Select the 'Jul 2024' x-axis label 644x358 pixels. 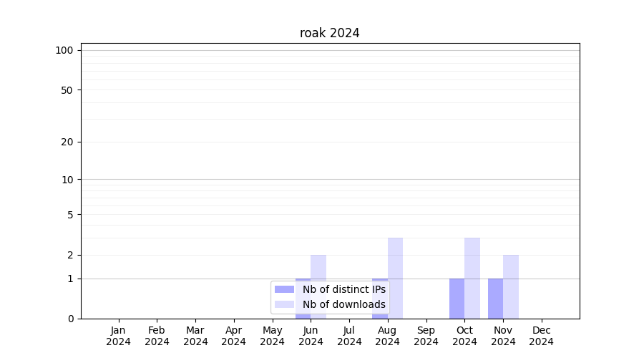pos(349,336)
